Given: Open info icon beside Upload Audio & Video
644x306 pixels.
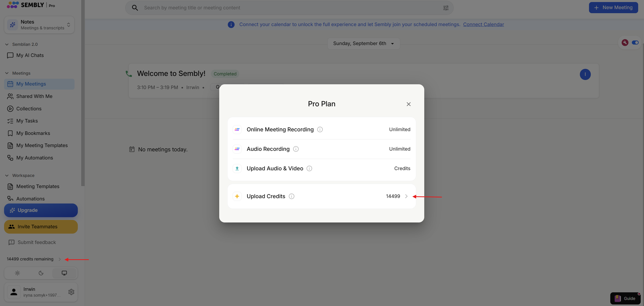Looking at the screenshot, I should pos(309,168).
